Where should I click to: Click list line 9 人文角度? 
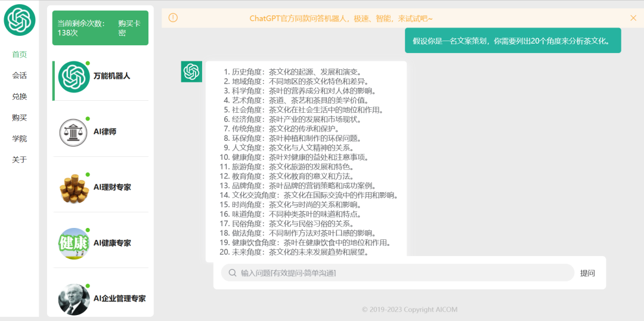289,147
